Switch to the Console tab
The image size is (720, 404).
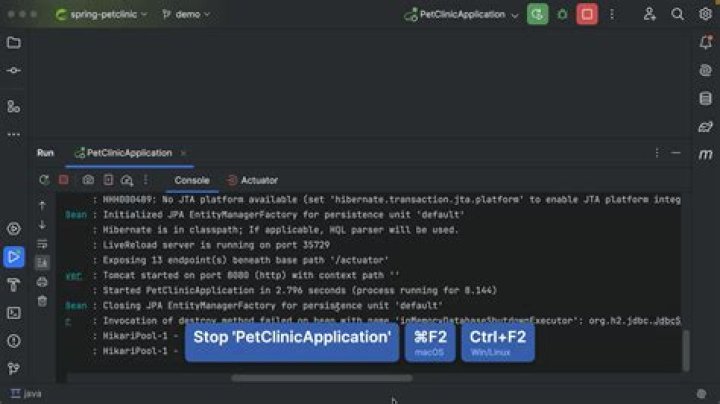192,180
